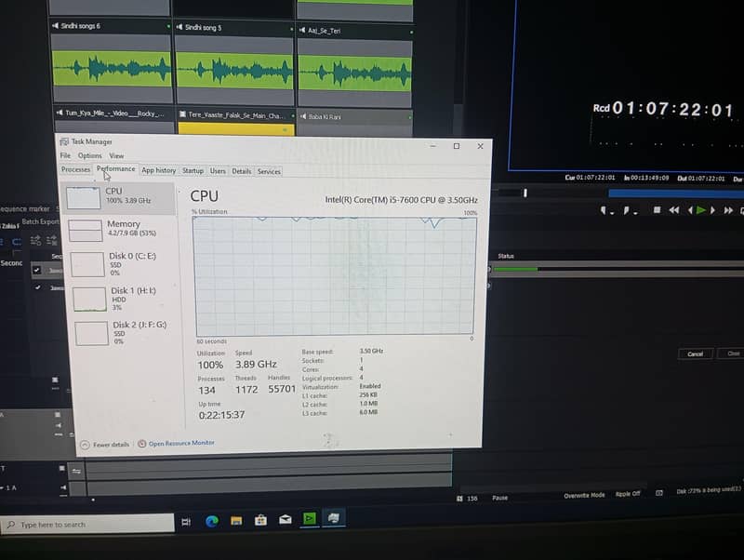
Task: Step to next frame in recorder
Action: click(x=712, y=210)
